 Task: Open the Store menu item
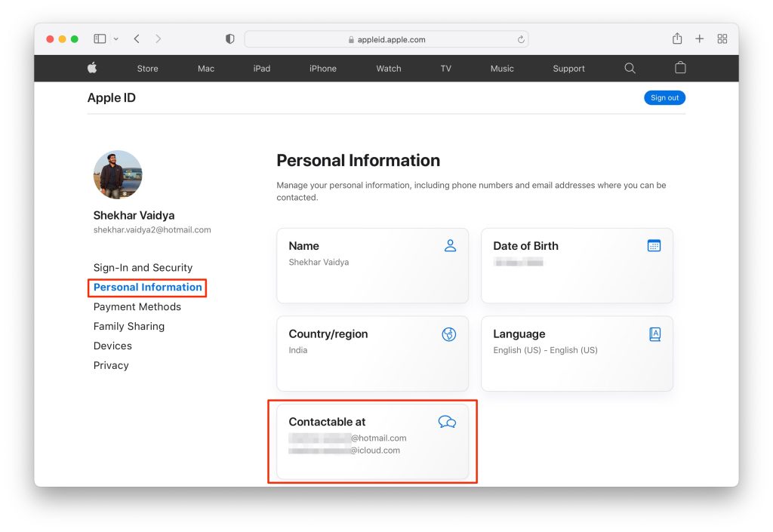coord(147,69)
